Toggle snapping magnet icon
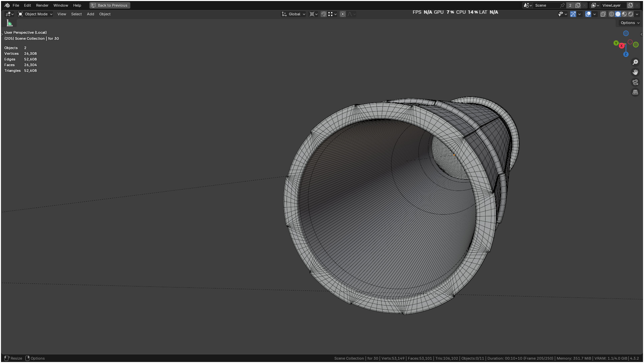This screenshot has width=644, height=363. (x=323, y=14)
